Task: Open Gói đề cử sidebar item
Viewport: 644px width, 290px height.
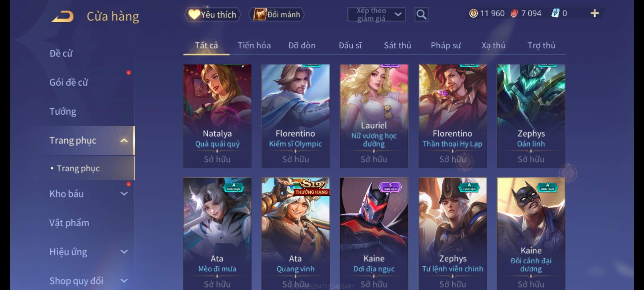Action: [68, 82]
